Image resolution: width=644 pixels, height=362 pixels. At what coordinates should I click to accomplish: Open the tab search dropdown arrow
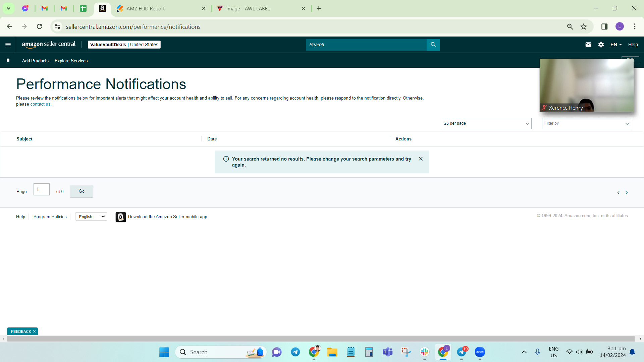pyautogui.click(x=8, y=8)
